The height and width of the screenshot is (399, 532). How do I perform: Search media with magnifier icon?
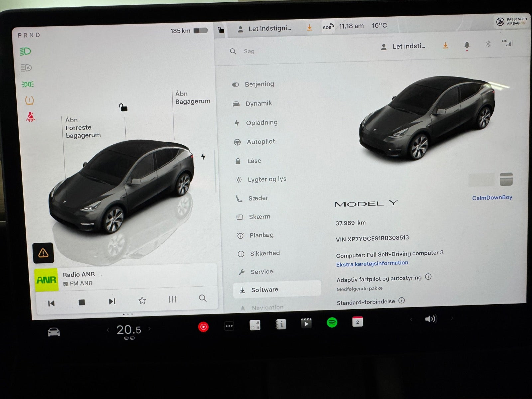[202, 298]
